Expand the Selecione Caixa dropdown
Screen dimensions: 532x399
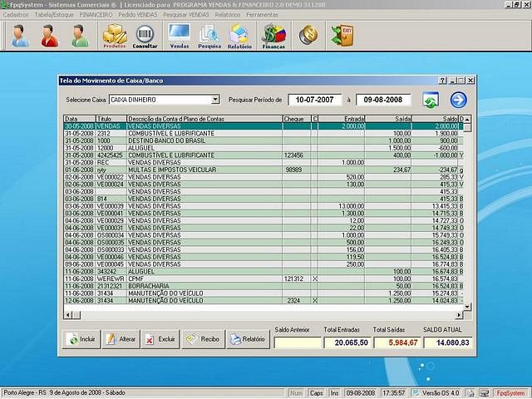coord(215,100)
